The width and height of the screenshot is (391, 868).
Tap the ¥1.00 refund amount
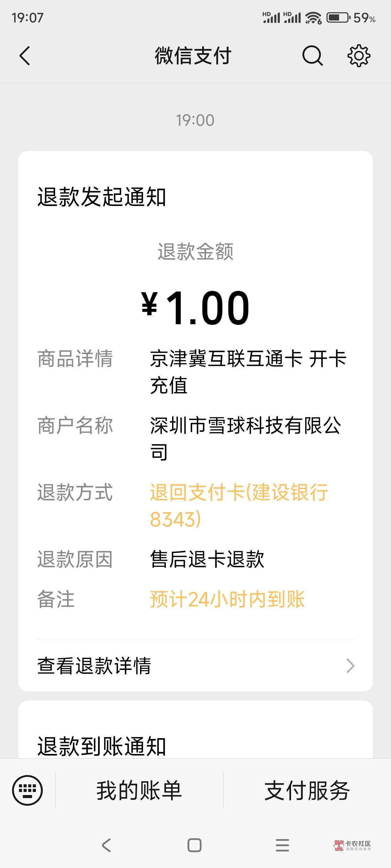coord(195,307)
